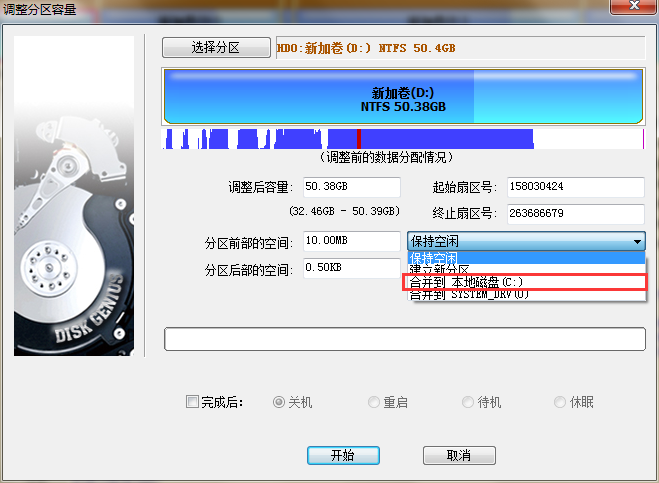This screenshot has height=483, width=659.
Task: Click the 新加卷(D:) partition bar
Action: tap(403, 97)
